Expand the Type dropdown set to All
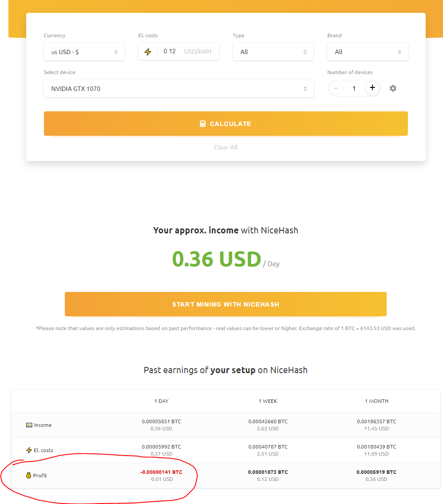Image resolution: width=443 pixels, height=504 pixels. click(x=273, y=52)
